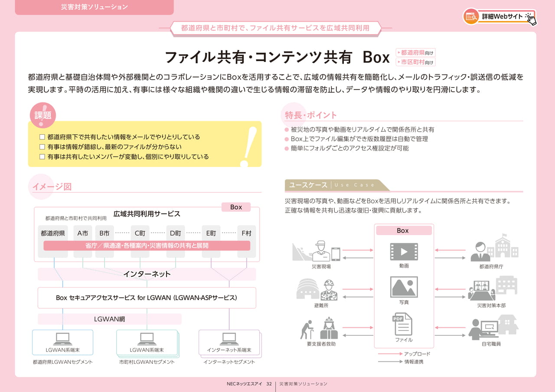Click the Box label in the image diagram
The height and width of the screenshot is (392, 555).
[236, 207]
